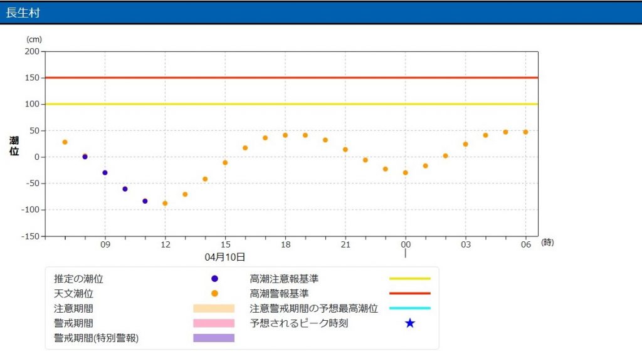Click the 100 y-axis value
This screenshot has width=642, height=364.
coord(32,104)
